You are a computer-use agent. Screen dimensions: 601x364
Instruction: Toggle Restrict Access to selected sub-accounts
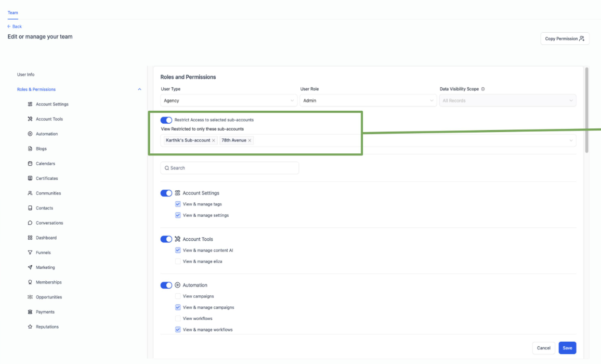(x=166, y=120)
